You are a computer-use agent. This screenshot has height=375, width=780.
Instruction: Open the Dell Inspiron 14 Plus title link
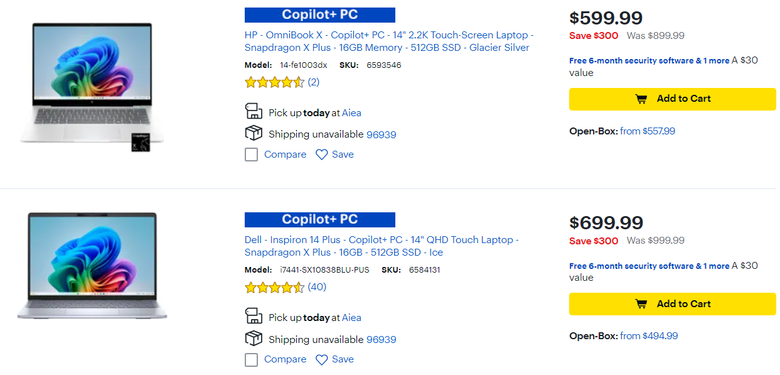(x=382, y=246)
